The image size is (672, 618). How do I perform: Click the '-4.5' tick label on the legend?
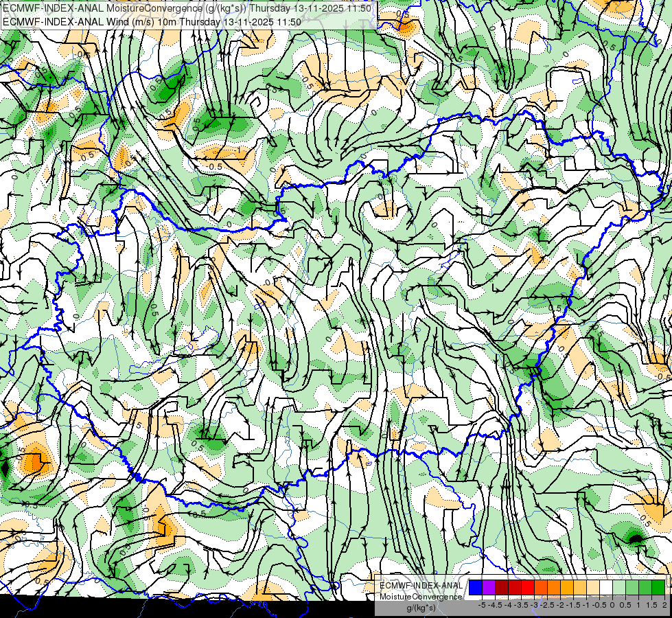[495, 605]
